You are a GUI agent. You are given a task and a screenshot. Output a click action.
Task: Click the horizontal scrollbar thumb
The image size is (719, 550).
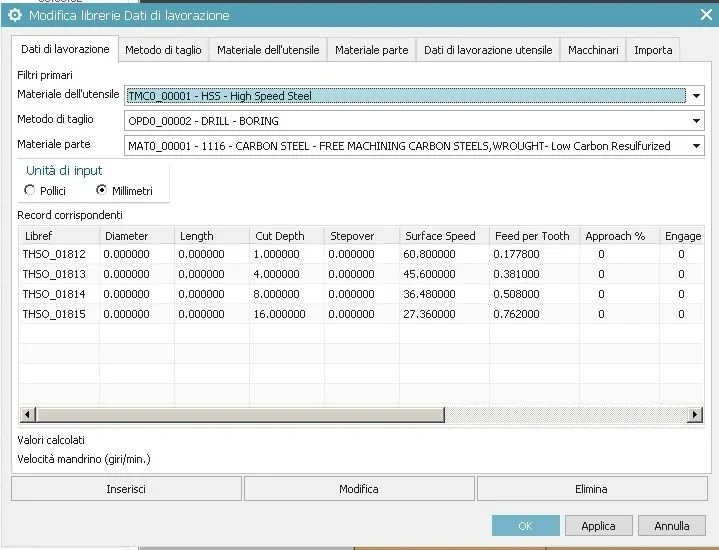pyautogui.click(x=240, y=415)
